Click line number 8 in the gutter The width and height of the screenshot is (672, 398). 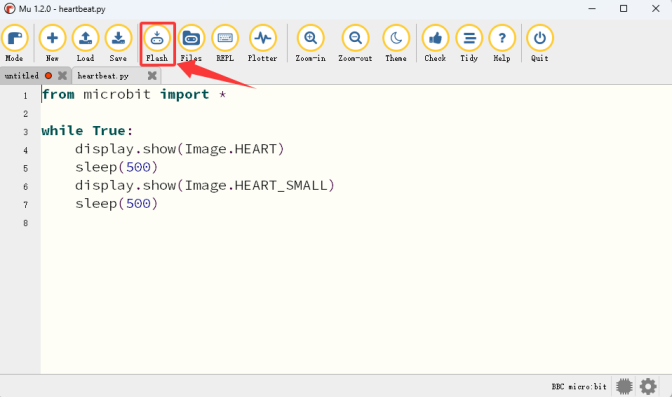tap(26, 223)
